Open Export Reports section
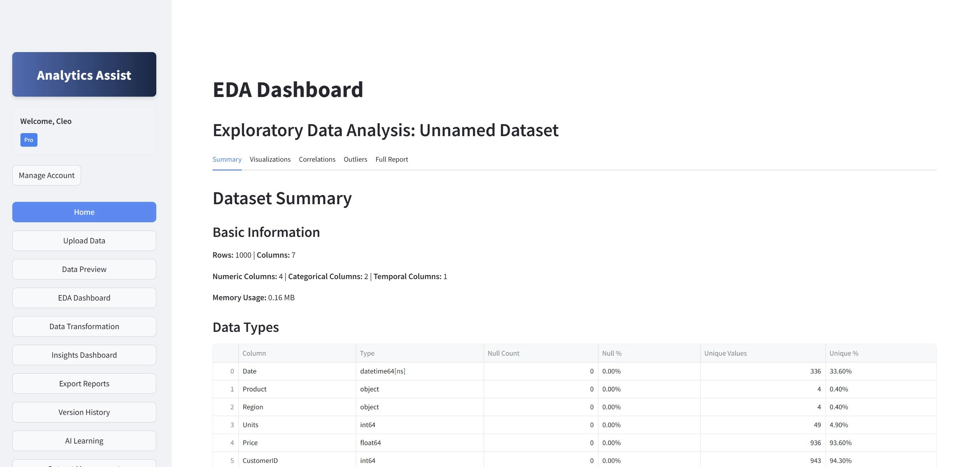980x467 pixels. tap(84, 383)
